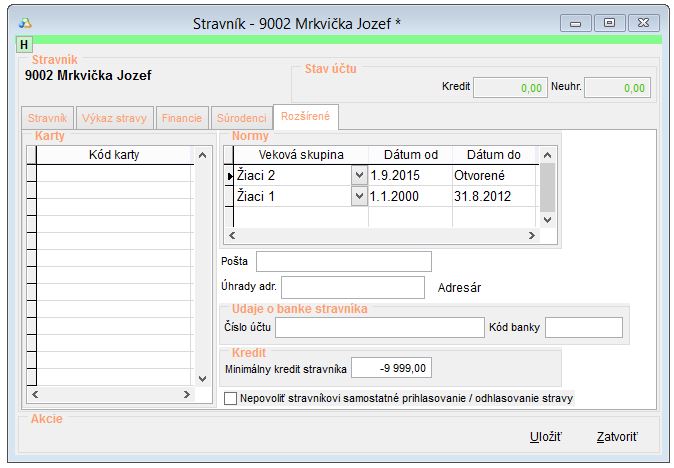Click the Číslo účtu input field
This screenshot has width=674, height=468.
[x=379, y=328]
